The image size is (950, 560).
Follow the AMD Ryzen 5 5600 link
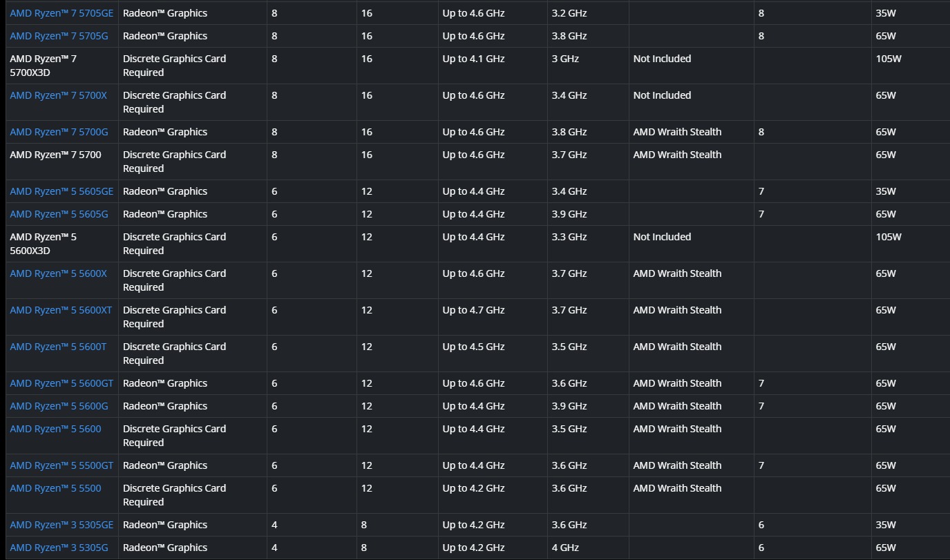tap(55, 429)
